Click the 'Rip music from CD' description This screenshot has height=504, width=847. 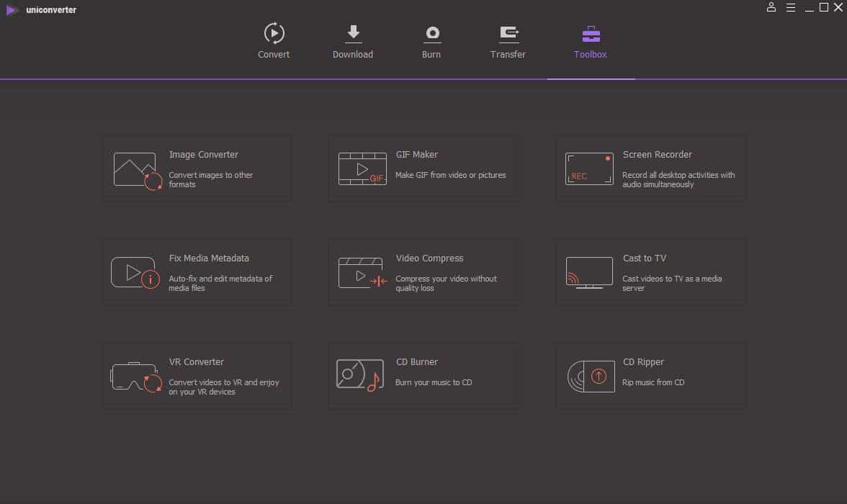pos(653,382)
